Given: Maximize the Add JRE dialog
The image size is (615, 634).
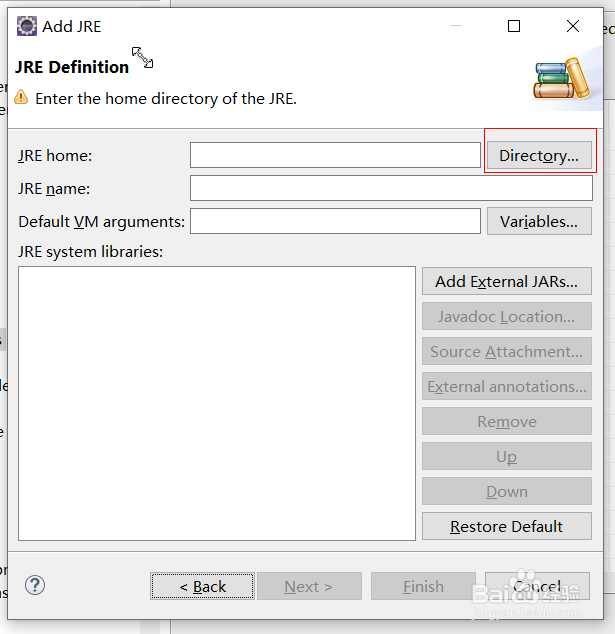Looking at the screenshot, I should point(514,27).
